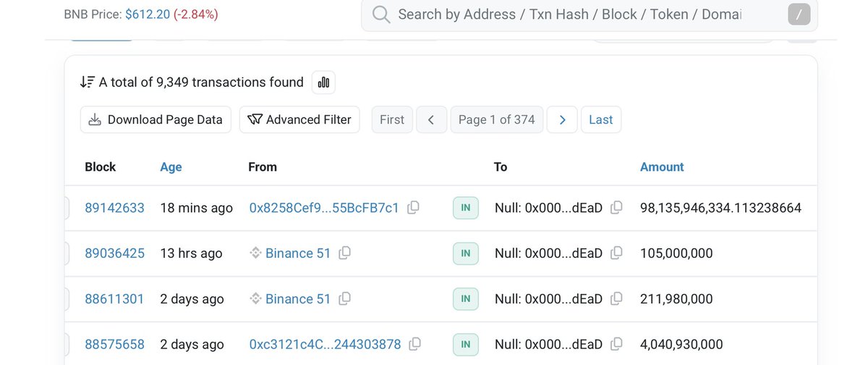Screen dimensions: 868x365
Task: Copy Null dEaD address in block 89142633 row
Action: tap(616, 208)
